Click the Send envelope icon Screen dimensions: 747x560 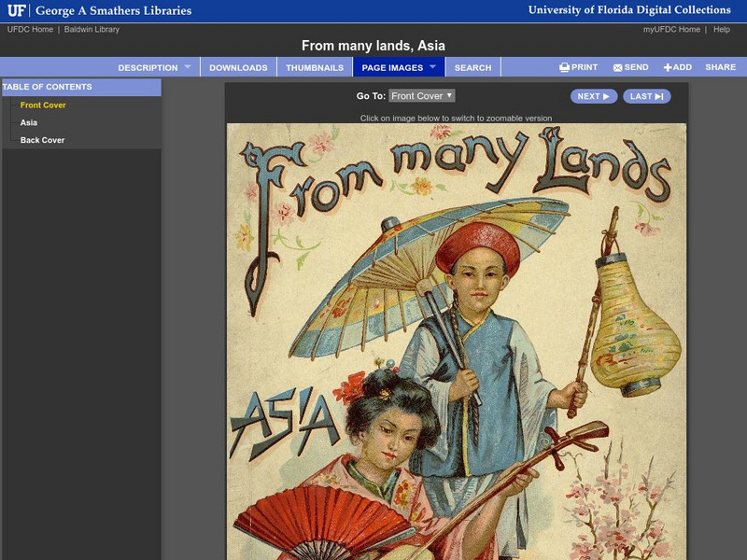tap(617, 67)
